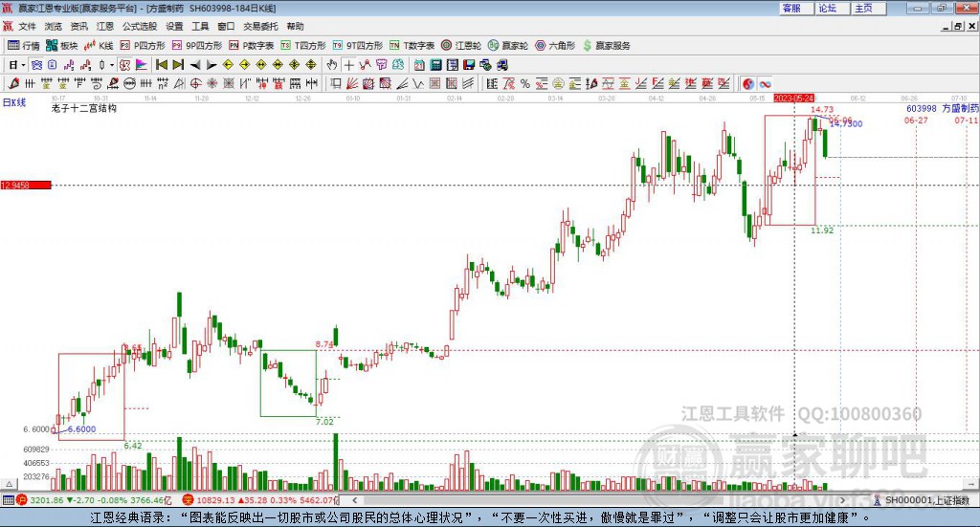This screenshot has width=980, height=527.
Task: Click the red 12.9458 price label
Action: (x=26, y=185)
